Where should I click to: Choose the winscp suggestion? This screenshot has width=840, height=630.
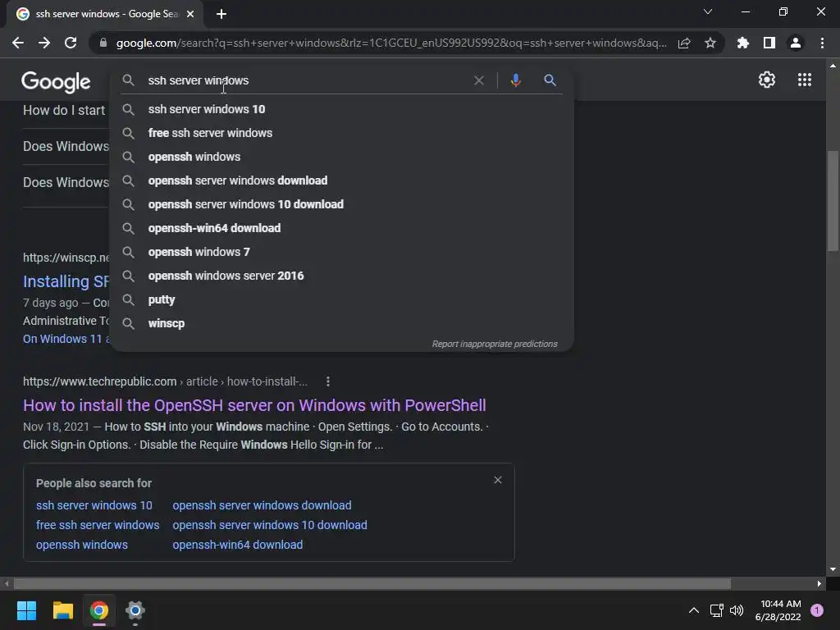342,323
